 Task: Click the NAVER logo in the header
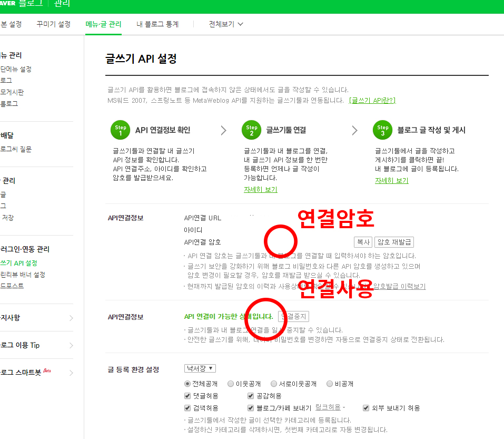click(7, 4)
